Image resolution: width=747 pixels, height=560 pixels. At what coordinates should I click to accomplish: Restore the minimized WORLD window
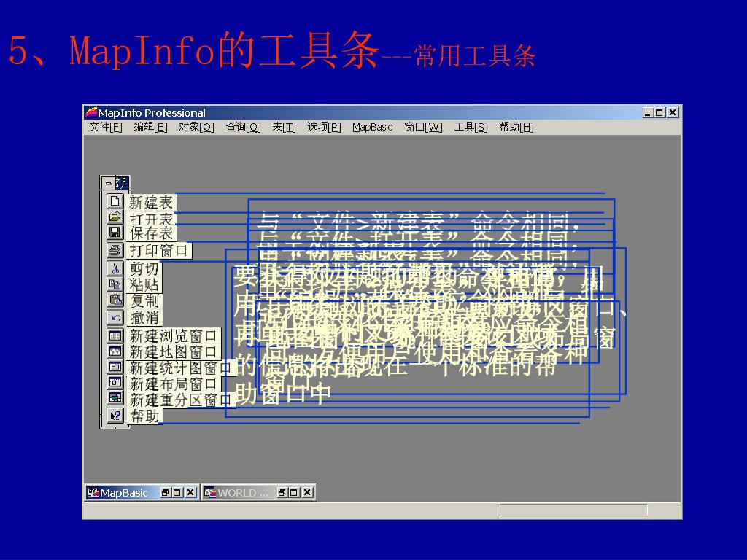coord(282,492)
